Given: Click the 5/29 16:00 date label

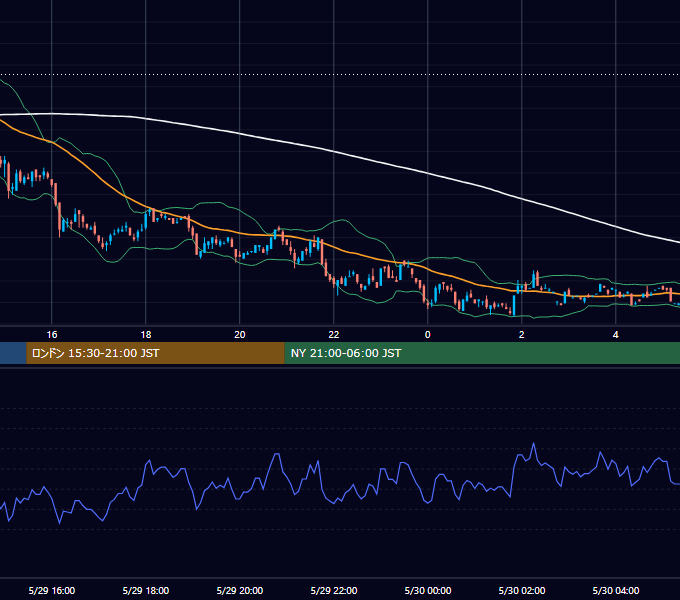Looking at the screenshot, I should tap(52, 590).
